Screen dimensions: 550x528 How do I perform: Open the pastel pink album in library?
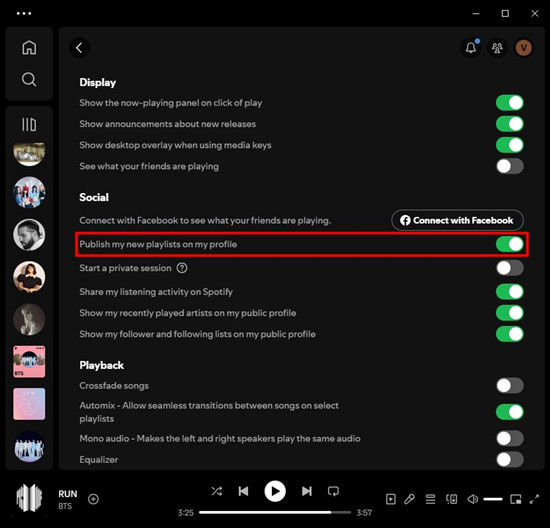[29, 404]
